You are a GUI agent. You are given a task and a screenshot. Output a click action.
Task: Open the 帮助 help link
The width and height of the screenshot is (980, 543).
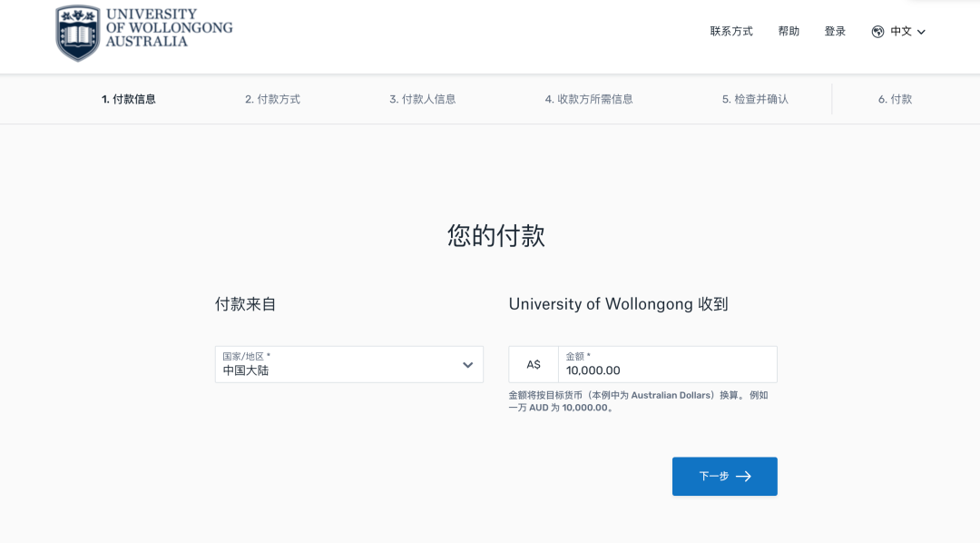(x=789, y=31)
